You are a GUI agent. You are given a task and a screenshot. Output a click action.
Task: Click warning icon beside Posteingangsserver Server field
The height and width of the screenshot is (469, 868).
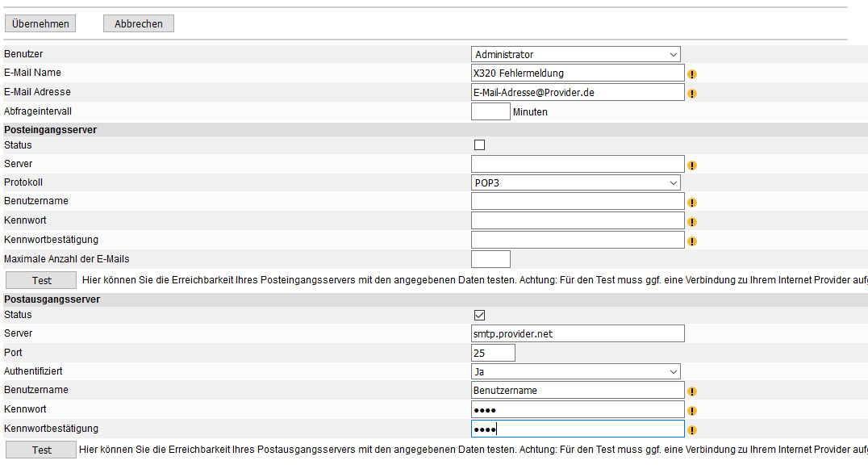tap(691, 165)
